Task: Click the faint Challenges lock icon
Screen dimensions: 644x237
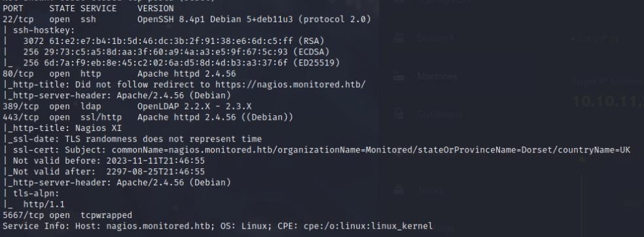Action: tap(399, 114)
